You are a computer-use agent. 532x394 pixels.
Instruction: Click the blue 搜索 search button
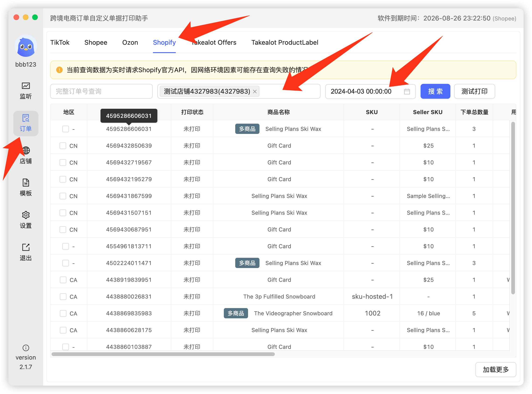click(x=435, y=92)
